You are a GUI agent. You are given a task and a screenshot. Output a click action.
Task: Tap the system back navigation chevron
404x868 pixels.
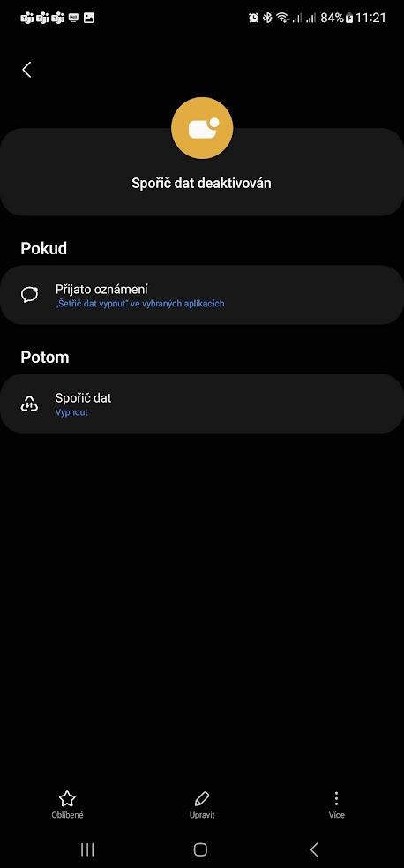pos(314,849)
